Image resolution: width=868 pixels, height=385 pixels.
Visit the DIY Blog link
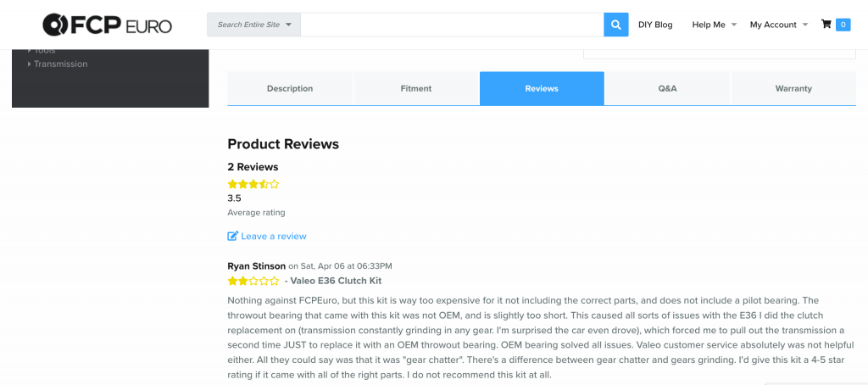(x=655, y=25)
